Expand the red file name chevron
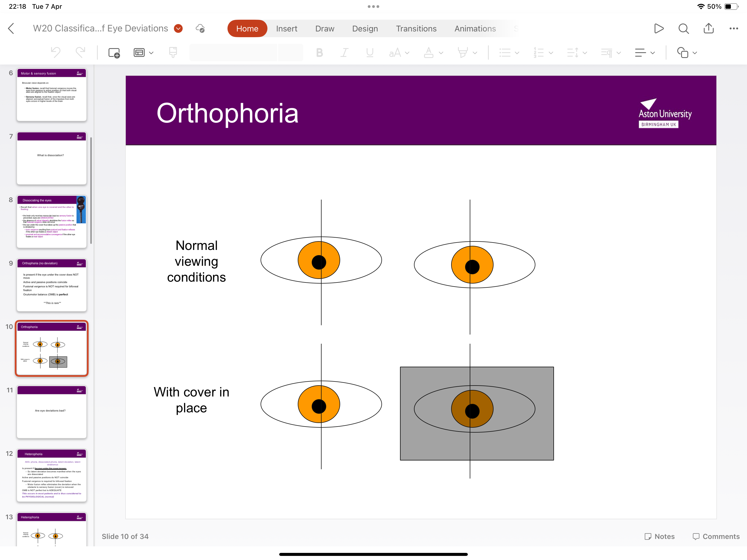The width and height of the screenshot is (747, 560). (178, 28)
